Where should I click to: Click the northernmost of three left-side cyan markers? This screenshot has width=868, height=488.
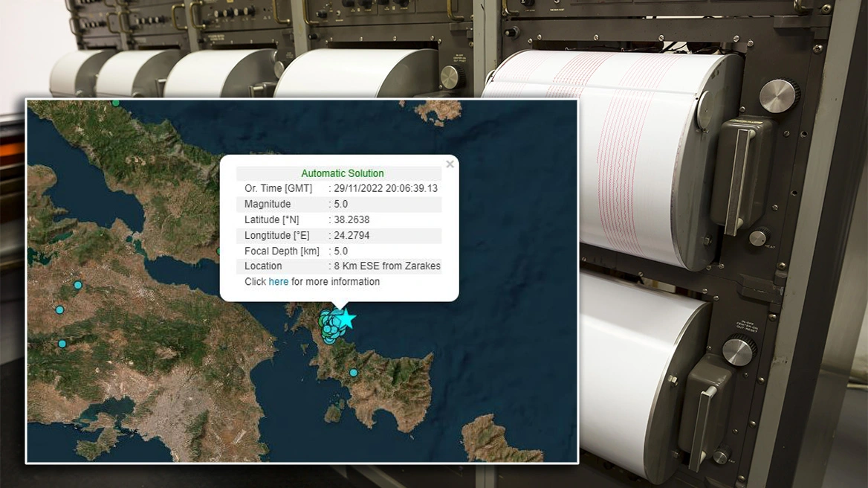77,285
